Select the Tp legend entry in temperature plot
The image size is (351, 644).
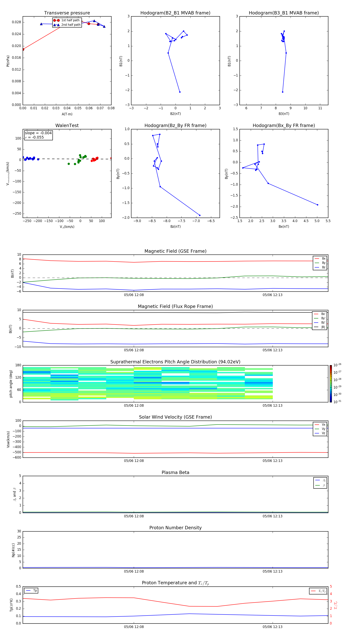(31, 591)
